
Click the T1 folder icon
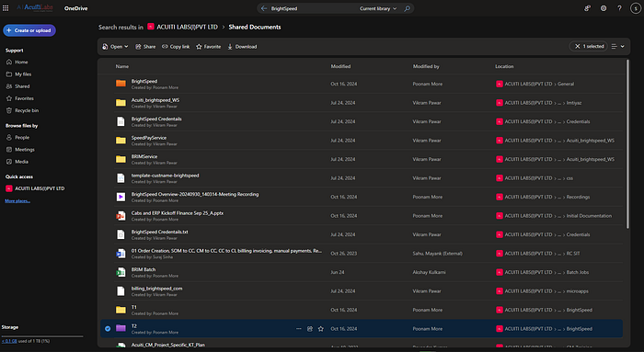[121, 310]
